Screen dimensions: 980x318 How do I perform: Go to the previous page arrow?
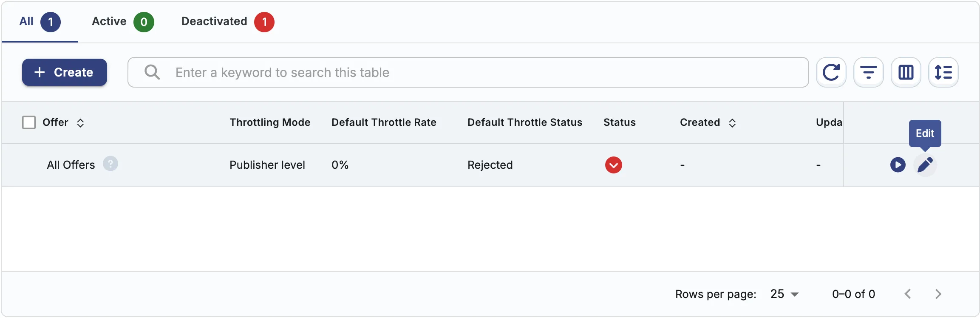click(908, 294)
